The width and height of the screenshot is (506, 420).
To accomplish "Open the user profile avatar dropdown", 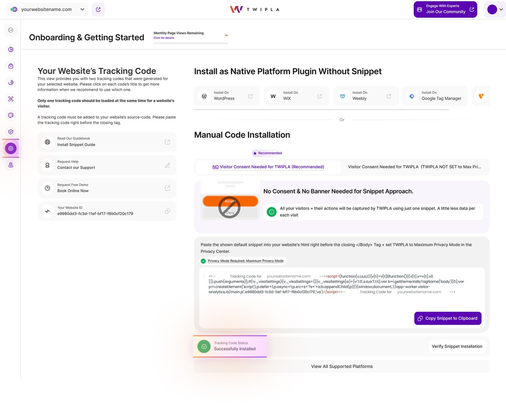I will tap(494, 9).
